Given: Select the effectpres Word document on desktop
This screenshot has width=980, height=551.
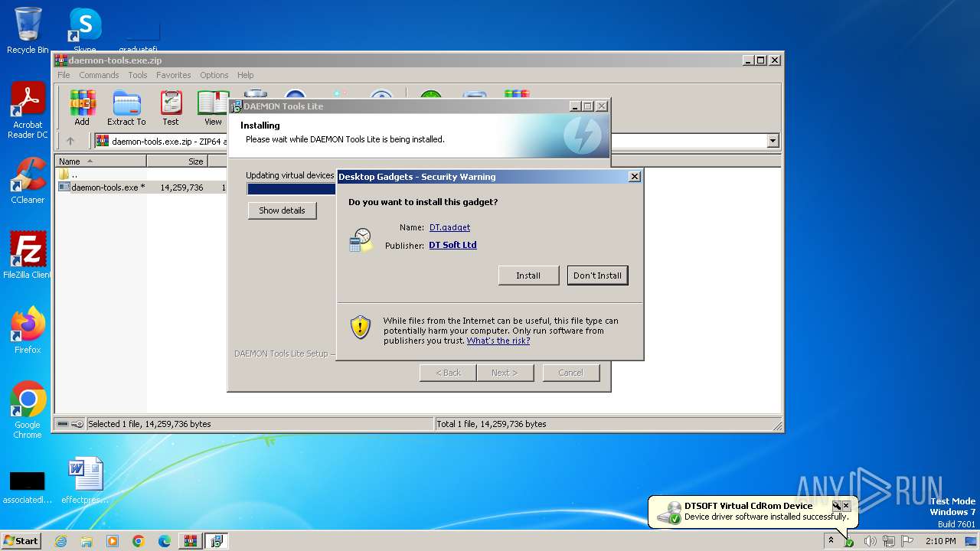Looking at the screenshot, I should pyautogui.click(x=84, y=481).
